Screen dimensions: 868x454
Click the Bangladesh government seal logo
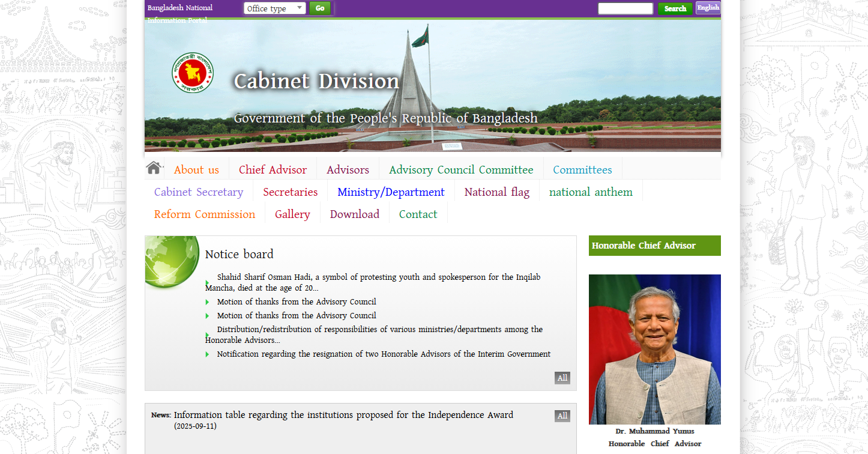coord(193,72)
